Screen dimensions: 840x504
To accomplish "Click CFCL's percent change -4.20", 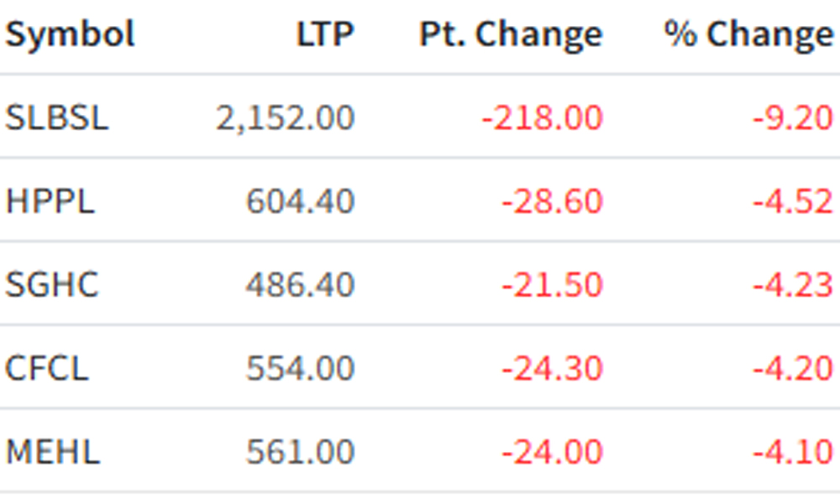I will click(793, 368).
